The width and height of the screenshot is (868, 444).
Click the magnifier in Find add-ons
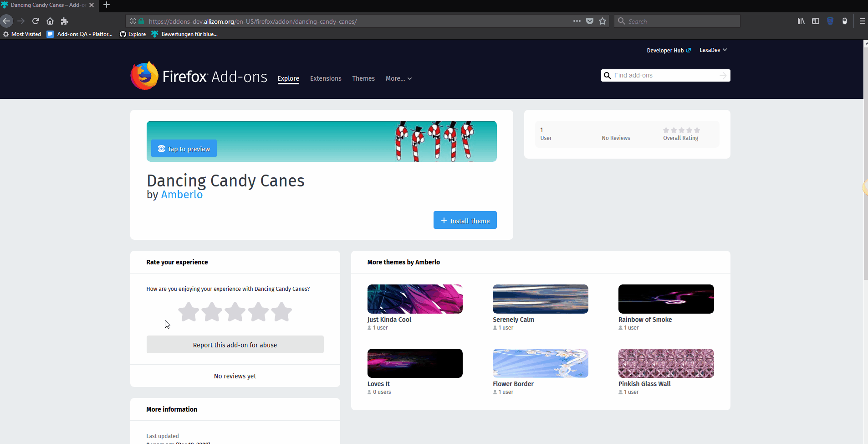click(607, 76)
